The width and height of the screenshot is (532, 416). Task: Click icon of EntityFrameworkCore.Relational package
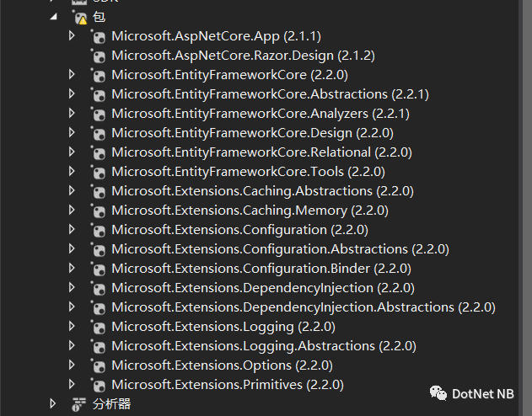99,152
